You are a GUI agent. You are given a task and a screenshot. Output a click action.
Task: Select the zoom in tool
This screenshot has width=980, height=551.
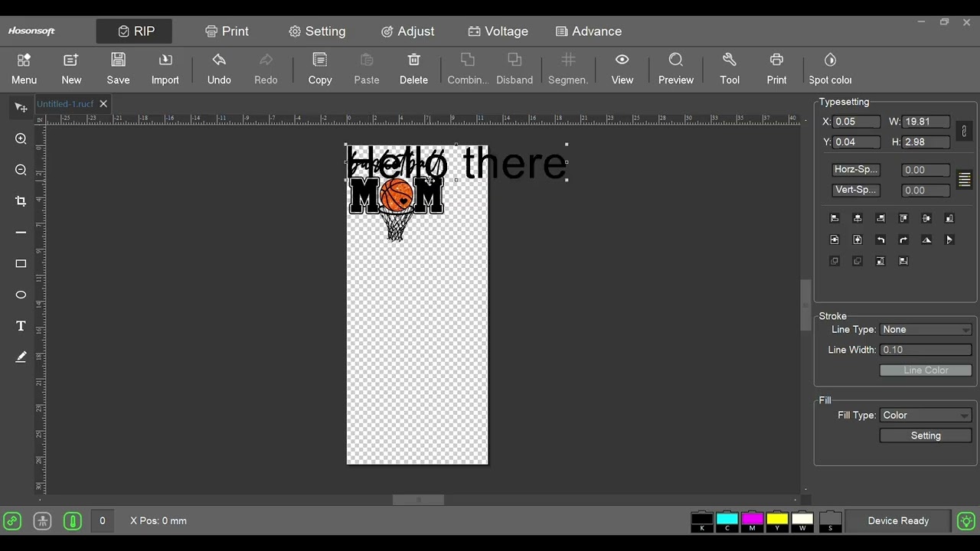(21, 139)
